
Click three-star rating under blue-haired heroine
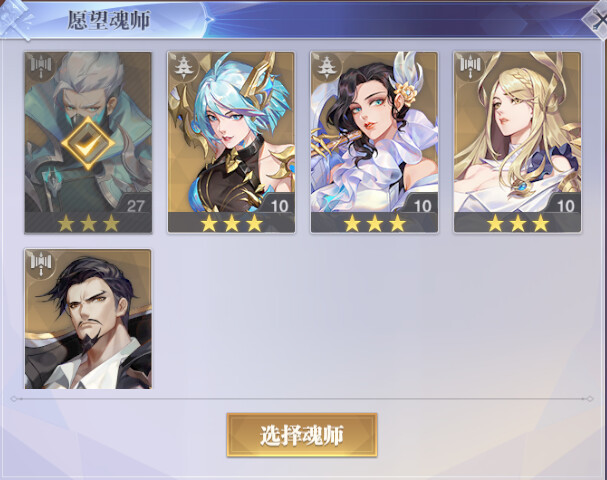pyautogui.click(x=231, y=223)
